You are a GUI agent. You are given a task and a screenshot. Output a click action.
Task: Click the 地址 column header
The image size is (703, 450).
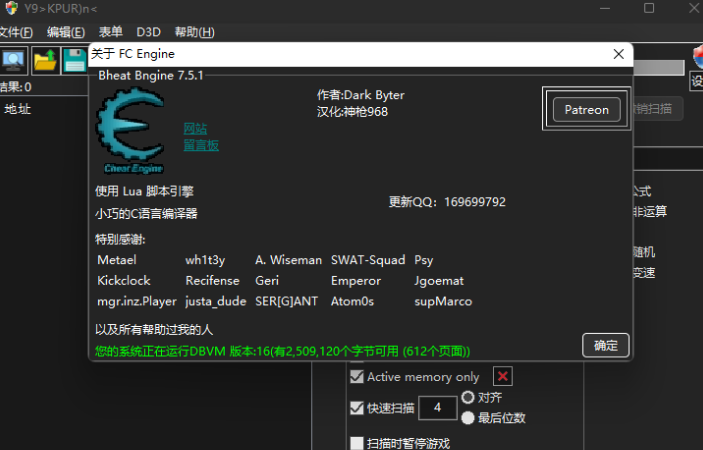[x=17, y=109]
